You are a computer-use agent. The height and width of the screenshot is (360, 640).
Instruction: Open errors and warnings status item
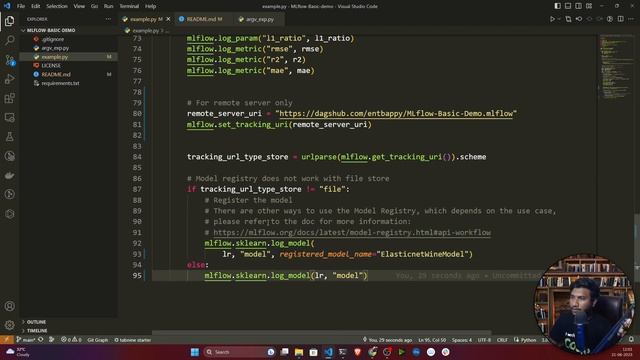71,340
